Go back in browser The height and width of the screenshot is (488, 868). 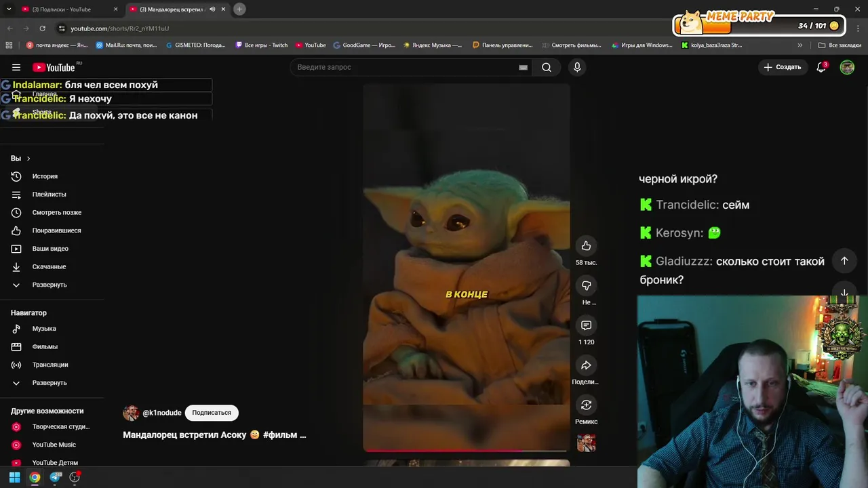click(9, 28)
